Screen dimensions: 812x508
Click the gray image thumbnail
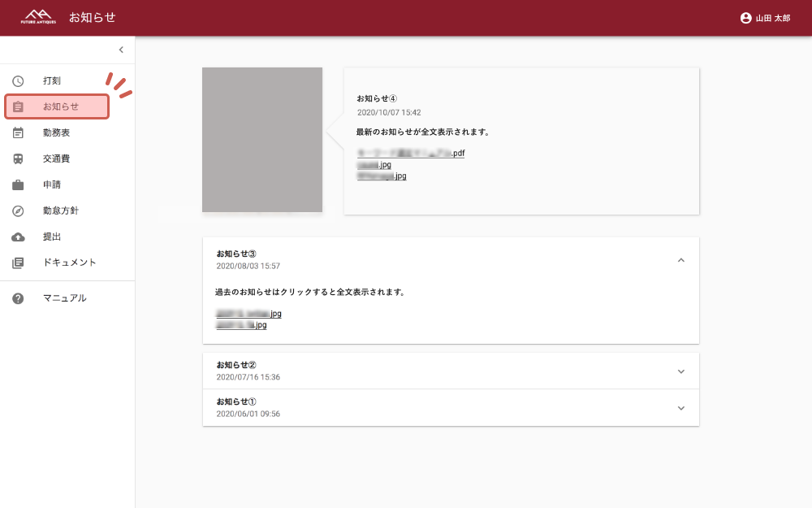262,140
